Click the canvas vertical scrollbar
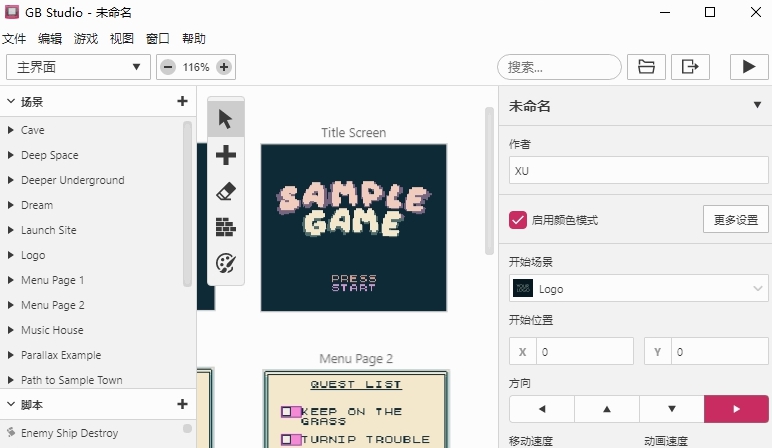Viewport: 772px width, 448px height. [x=489, y=181]
